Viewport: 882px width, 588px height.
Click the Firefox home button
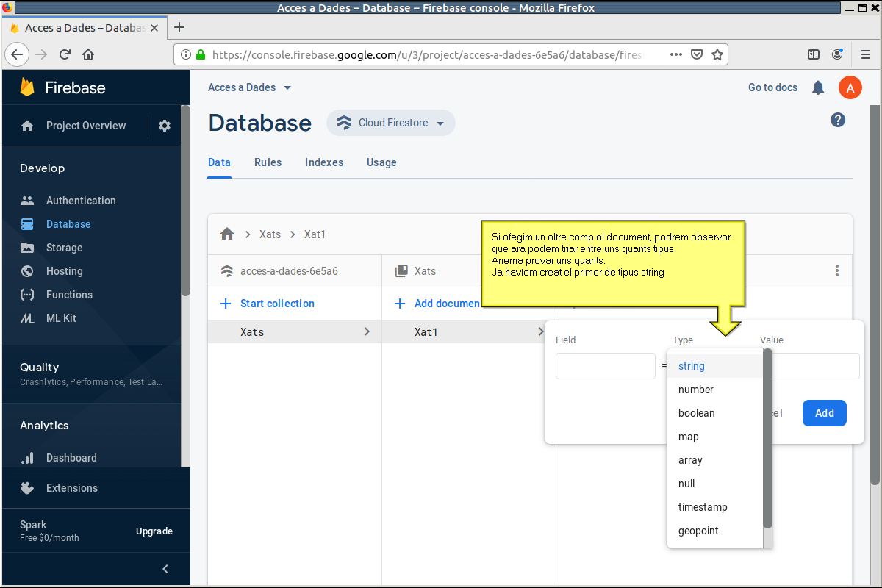point(88,54)
